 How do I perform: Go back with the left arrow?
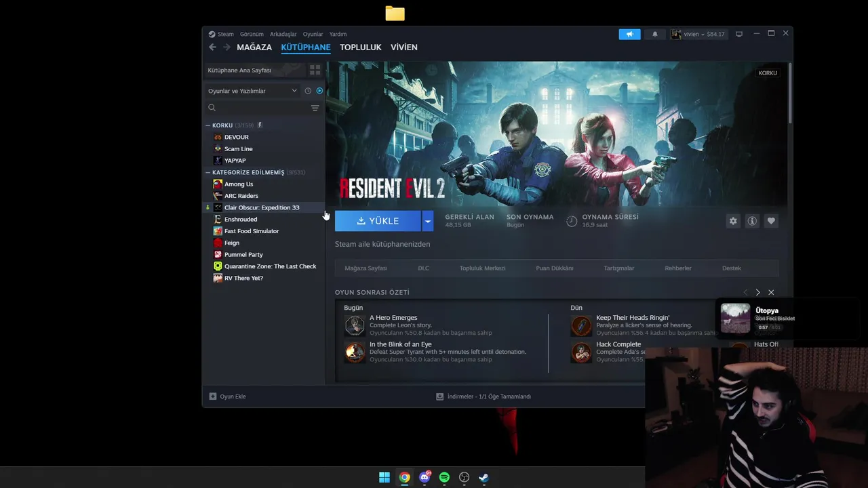212,47
